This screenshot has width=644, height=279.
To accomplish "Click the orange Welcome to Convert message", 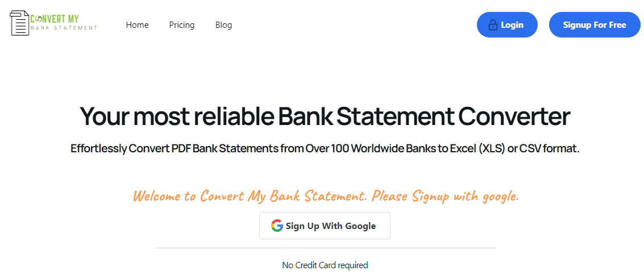I will pos(326,195).
